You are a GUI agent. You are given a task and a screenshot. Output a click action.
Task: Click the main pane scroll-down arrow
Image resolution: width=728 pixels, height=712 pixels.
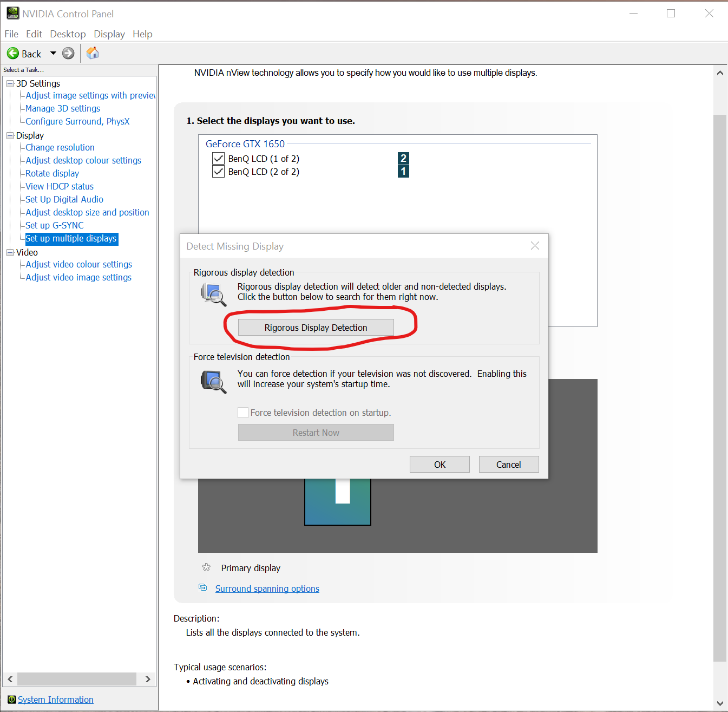[720, 703]
